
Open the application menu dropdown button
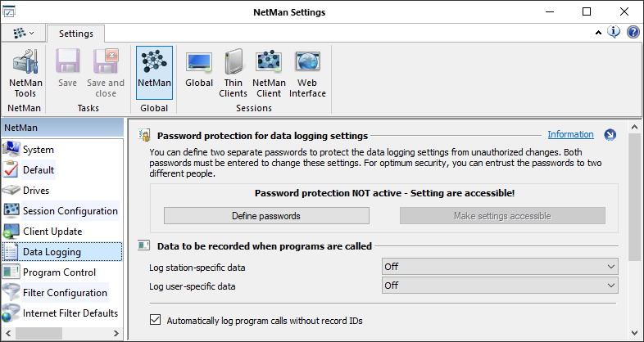click(23, 34)
